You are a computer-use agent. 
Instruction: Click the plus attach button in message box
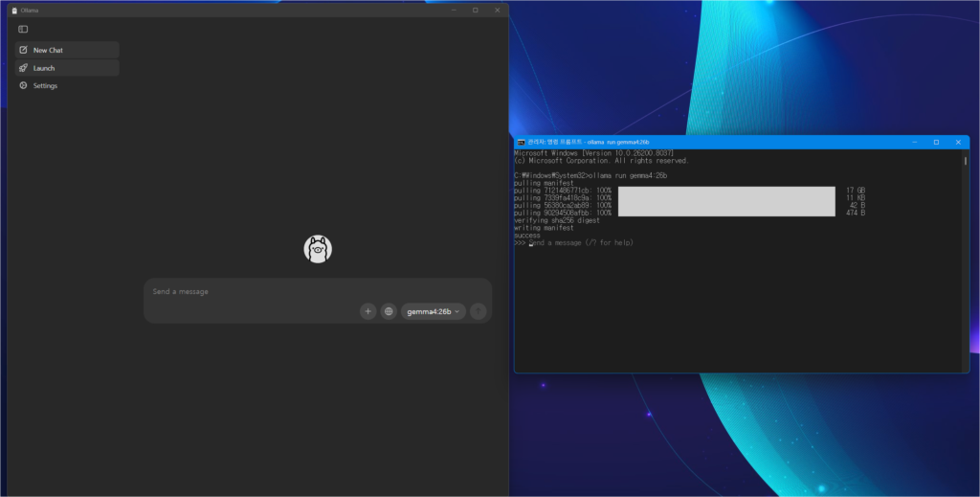click(367, 311)
